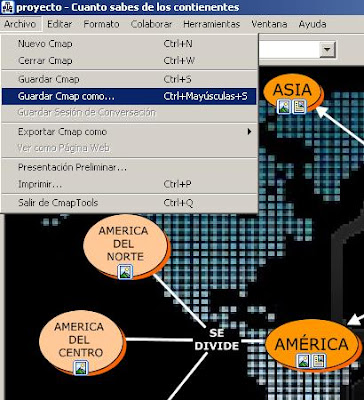Select Guardar Cmap menu entry

(129, 79)
